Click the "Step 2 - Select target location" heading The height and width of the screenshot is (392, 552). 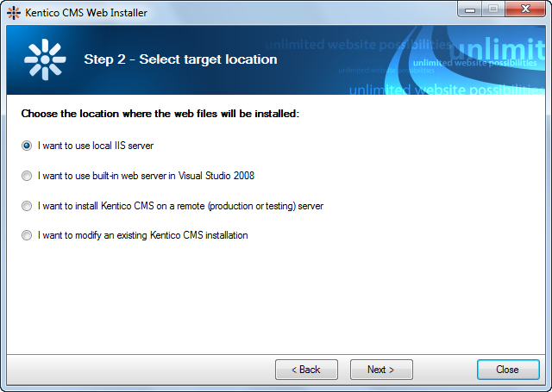point(180,59)
